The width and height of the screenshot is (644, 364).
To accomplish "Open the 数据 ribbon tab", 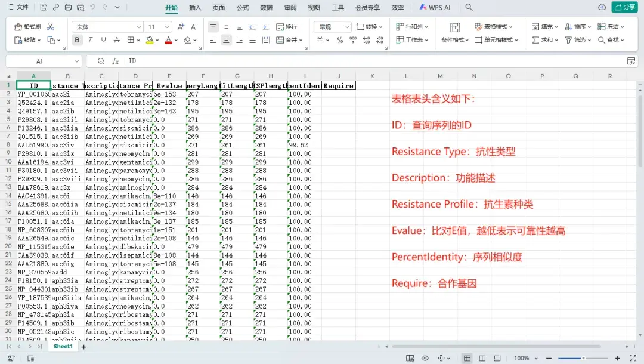I will click(x=266, y=8).
